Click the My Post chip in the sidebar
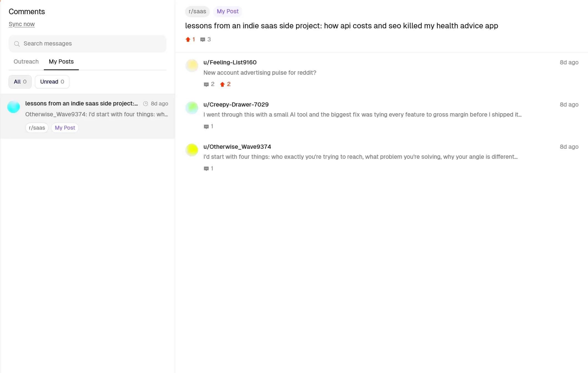This screenshot has height=373, width=588. pyautogui.click(x=65, y=128)
